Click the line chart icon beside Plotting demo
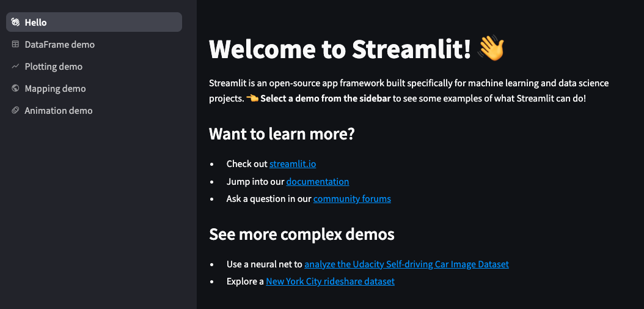 point(16,66)
